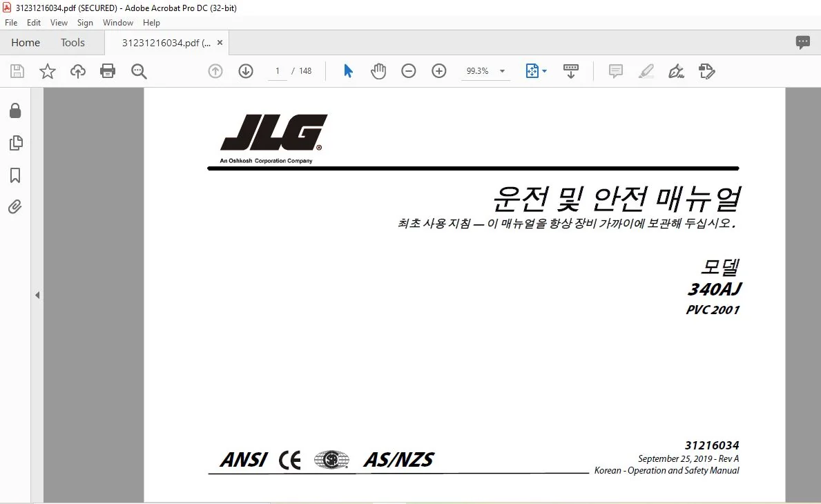Open the File menu

click(x=11, y=23)
